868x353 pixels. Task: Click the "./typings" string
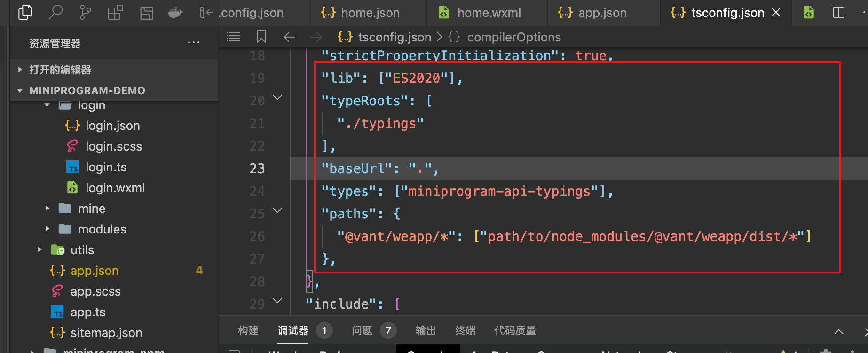click(380, 123)
